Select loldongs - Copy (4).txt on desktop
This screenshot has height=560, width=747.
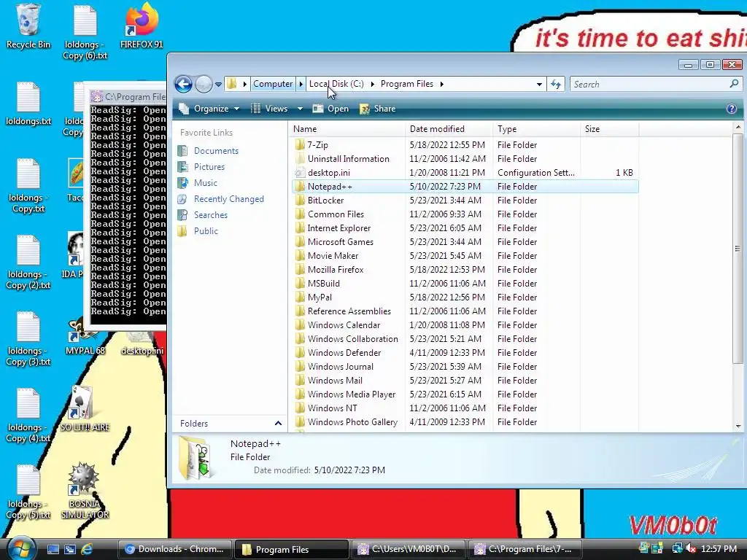coord(28,415)
